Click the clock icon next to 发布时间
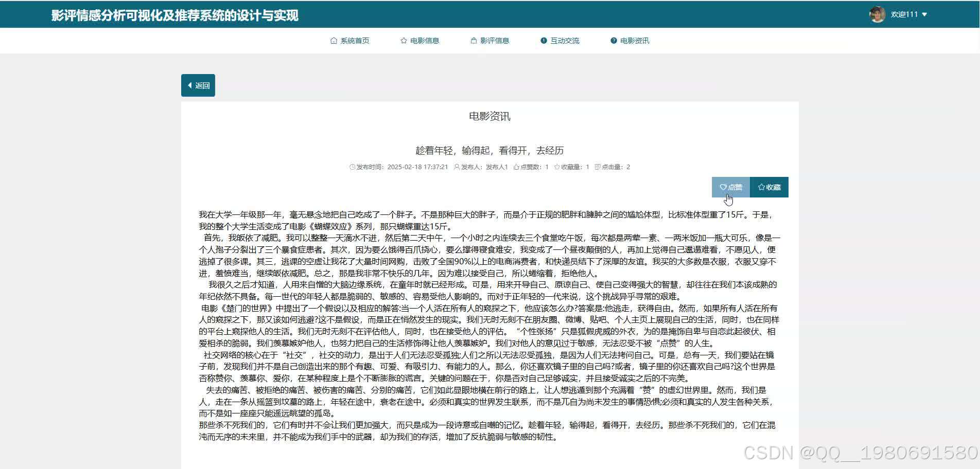 click(353, 167)
